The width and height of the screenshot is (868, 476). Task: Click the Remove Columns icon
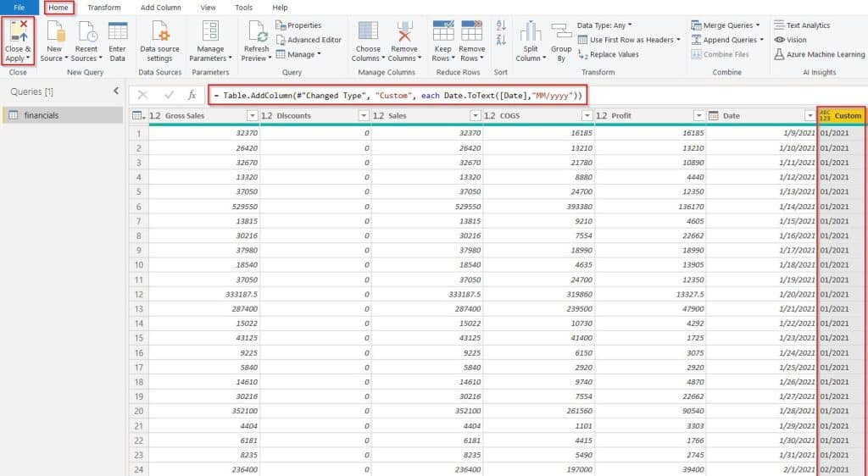(404, 31)
